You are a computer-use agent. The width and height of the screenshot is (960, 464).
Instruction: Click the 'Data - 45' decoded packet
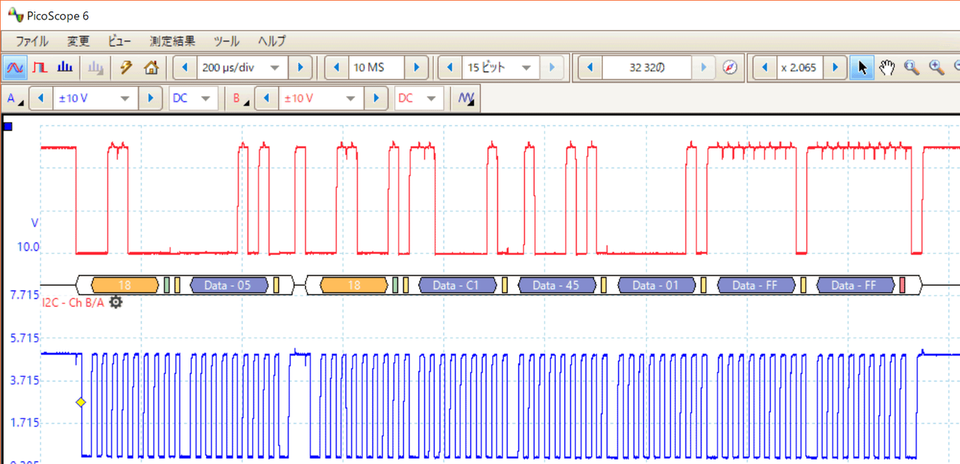[x=556, y=285]
